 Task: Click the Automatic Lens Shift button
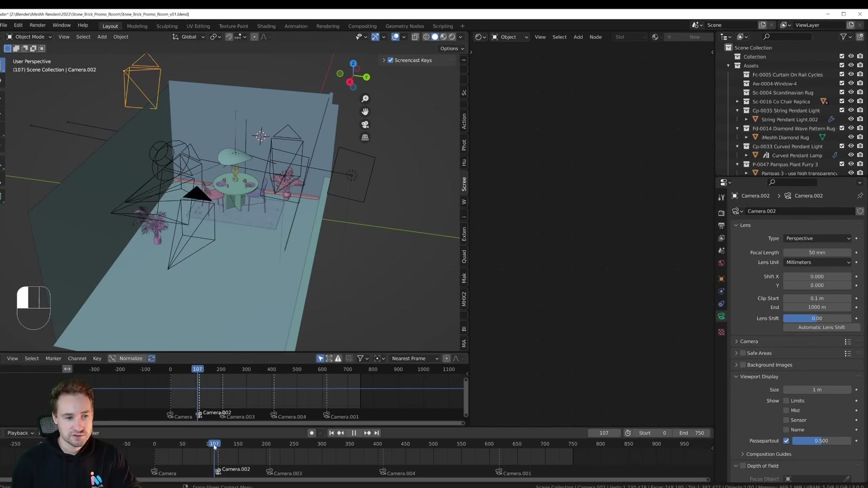821,327
